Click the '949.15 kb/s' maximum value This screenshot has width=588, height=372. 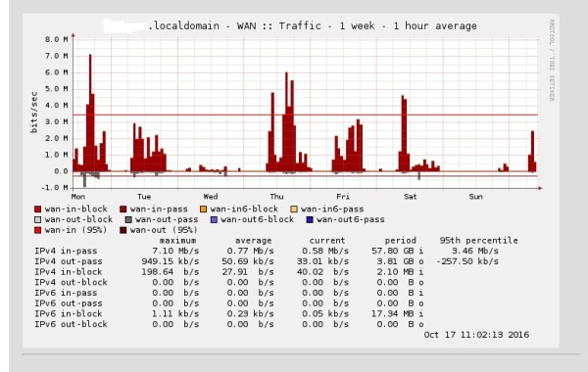pos(171,261)
